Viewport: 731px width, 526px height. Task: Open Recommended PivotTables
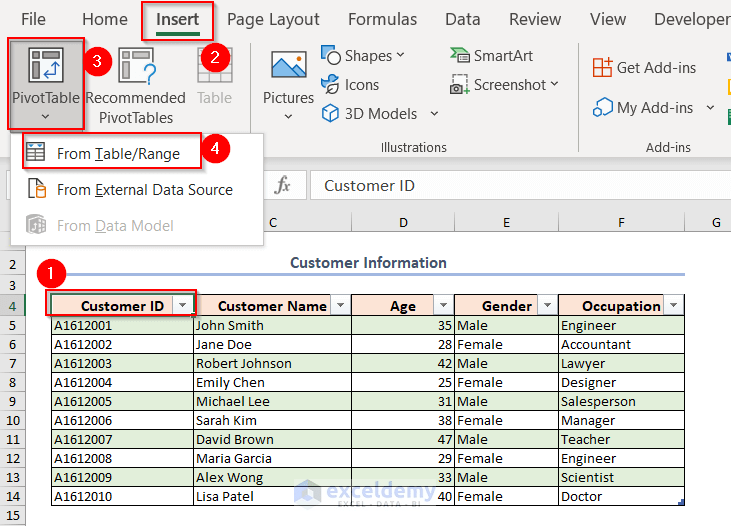point(136,87)
